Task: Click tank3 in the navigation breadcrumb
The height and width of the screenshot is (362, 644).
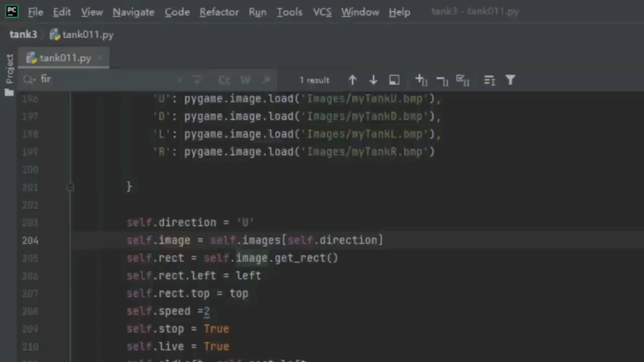Action: tap(23, 35)
